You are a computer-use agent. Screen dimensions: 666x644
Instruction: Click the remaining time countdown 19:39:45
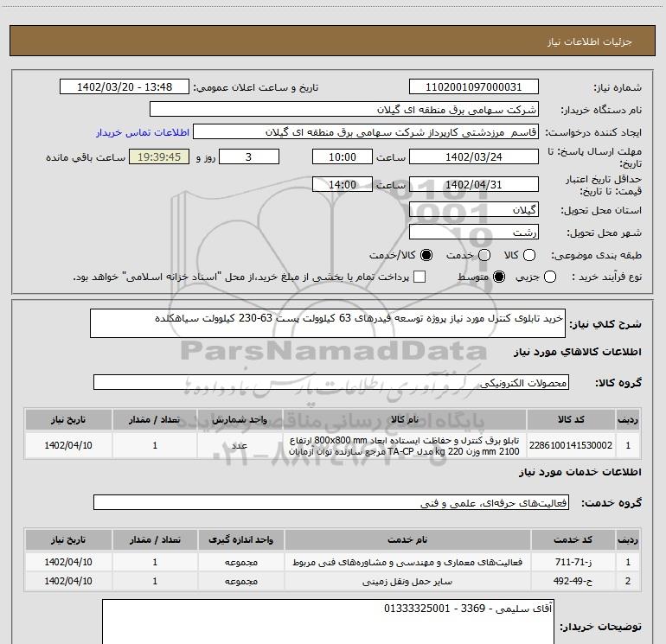[159, 156]
